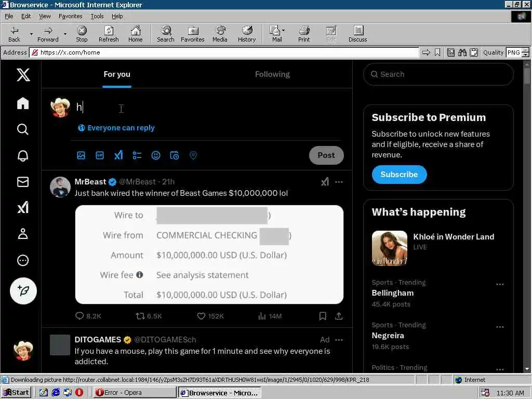Click IE Refresh toolbar button
532x399 pixels.
click(x=109, y=34)
